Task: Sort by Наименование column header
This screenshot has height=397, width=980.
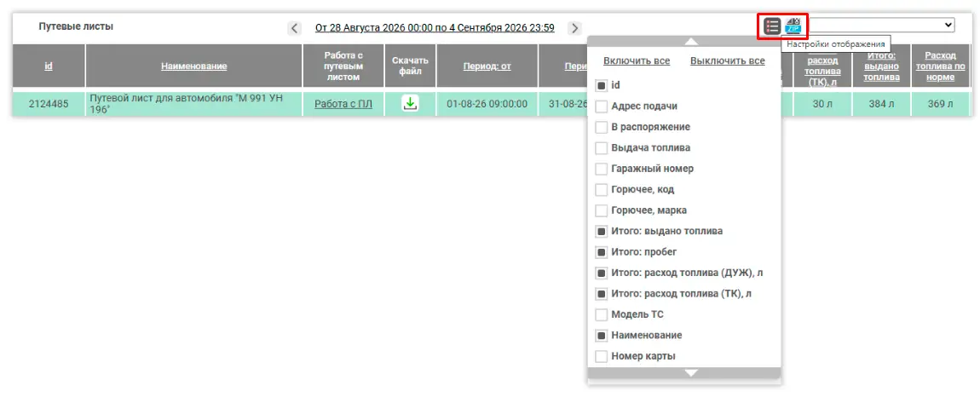Action: [x=193, y=66]
